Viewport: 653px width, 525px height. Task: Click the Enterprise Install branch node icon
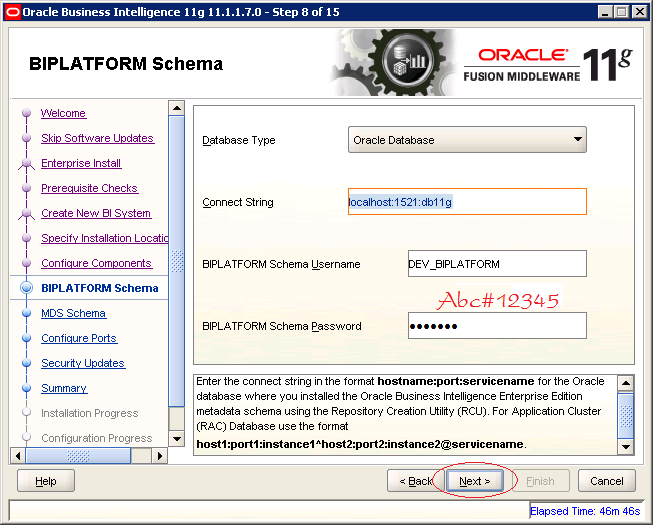coord(27,164)
